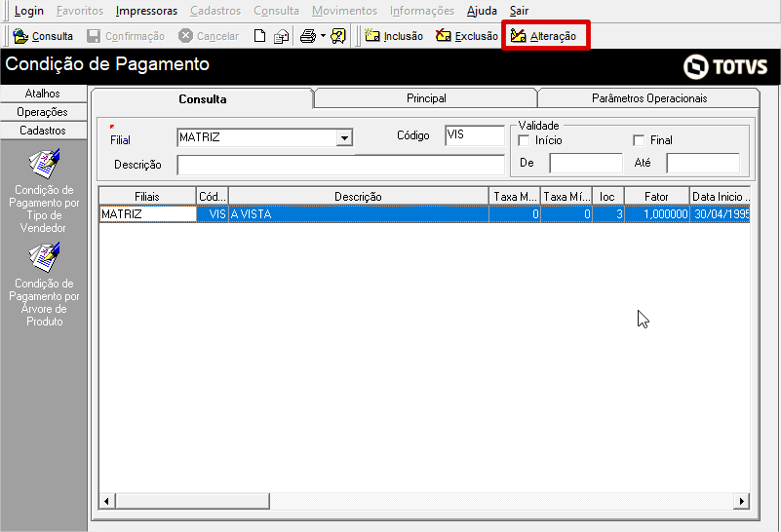
Task: Enable the Início validity checkbox
Action: [525, 140]
